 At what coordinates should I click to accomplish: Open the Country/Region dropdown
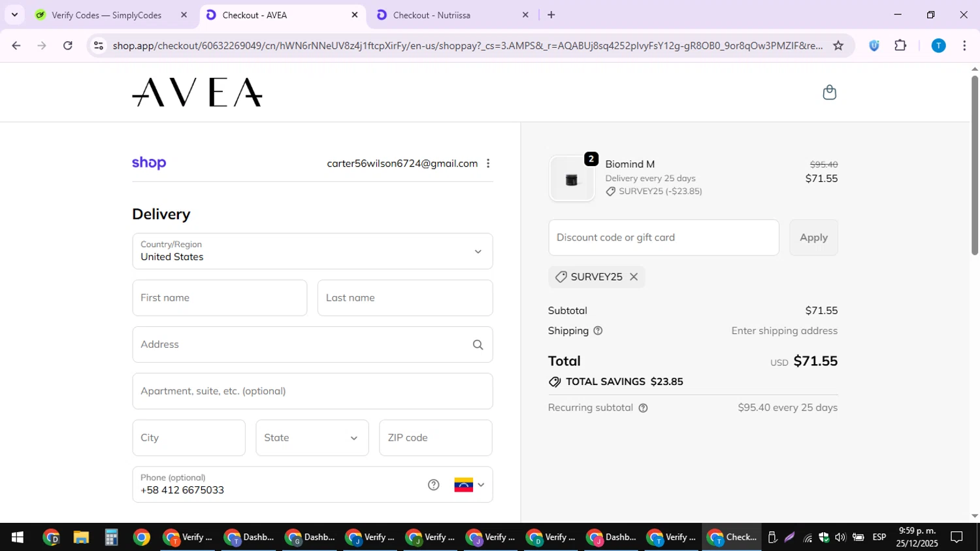(312, 251)
